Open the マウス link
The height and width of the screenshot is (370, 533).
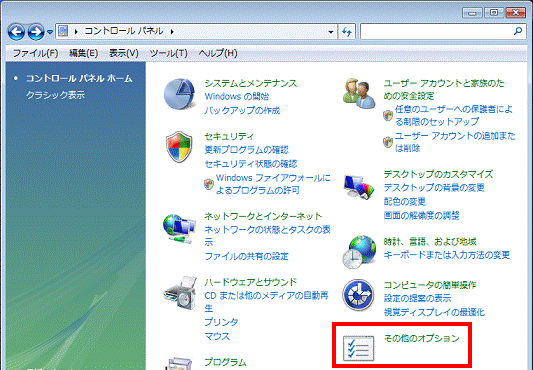click(x=217, y=336)
